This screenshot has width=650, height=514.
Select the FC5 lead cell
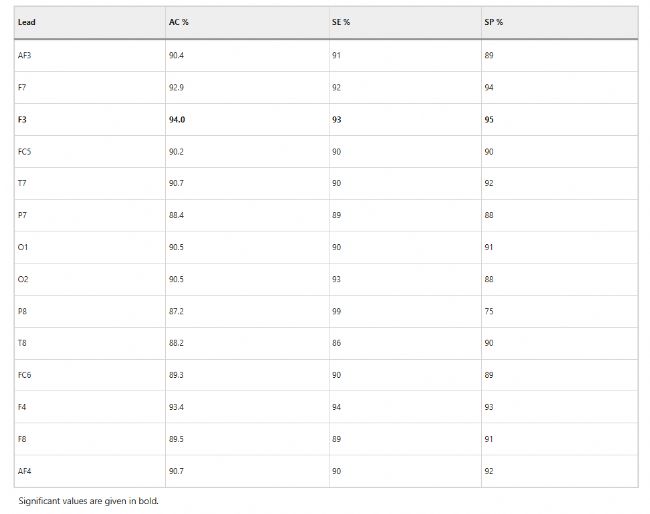(x=25, y=151)
